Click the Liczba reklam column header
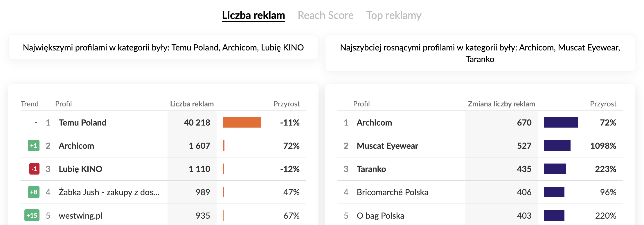Image resolution: width=644 pixels, height=225 pixels. pos(192,104)
